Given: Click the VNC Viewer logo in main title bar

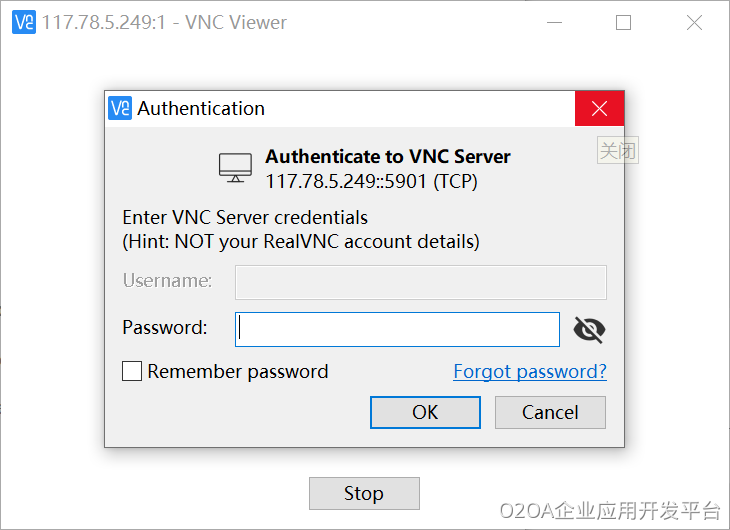Looking at the screenshot, I should tap(23, 22).
